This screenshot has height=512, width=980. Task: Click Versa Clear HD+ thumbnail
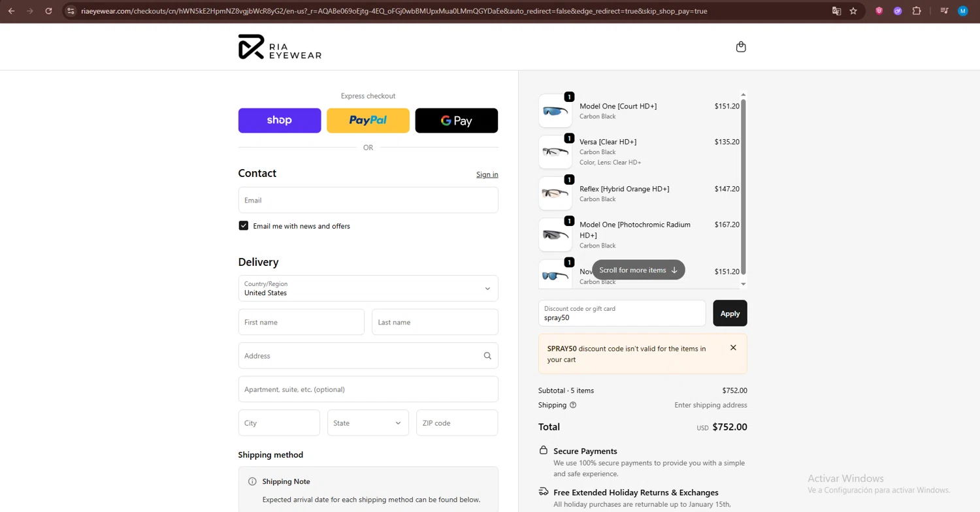(555, 152)
